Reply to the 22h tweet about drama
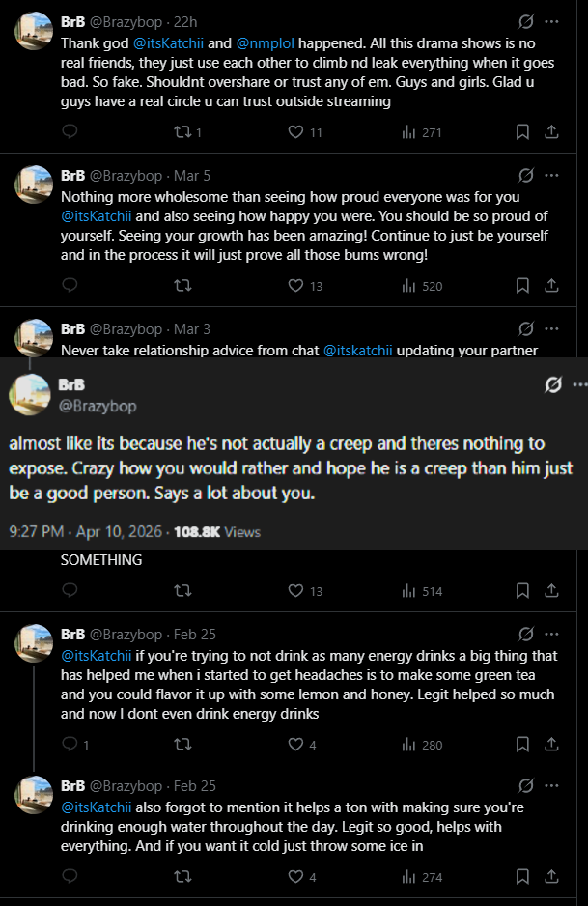This screenshot has height=906, width=588. (x=70, y=132)
